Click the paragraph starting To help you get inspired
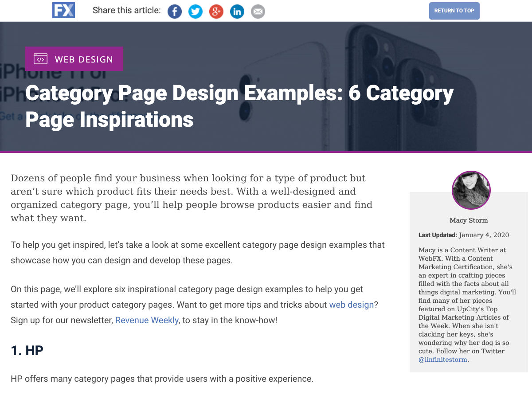This screenshot has height=399, width=532. point(198,253)
